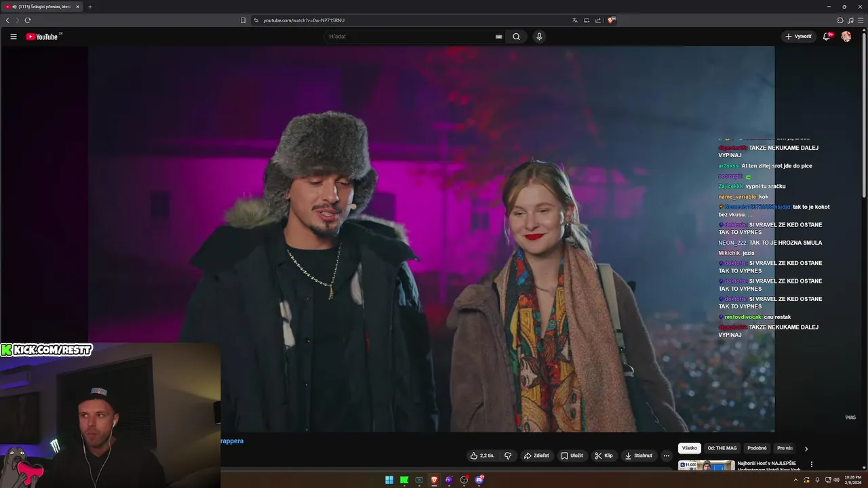Click the share page icon in address bar
Viewport: 868px width, 488px height.
point(597,20)
